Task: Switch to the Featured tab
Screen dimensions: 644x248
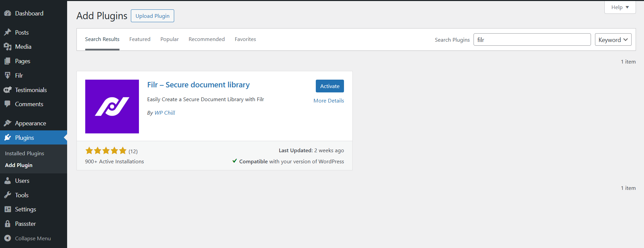Action: pyautogui.click(x=140, y=39)
